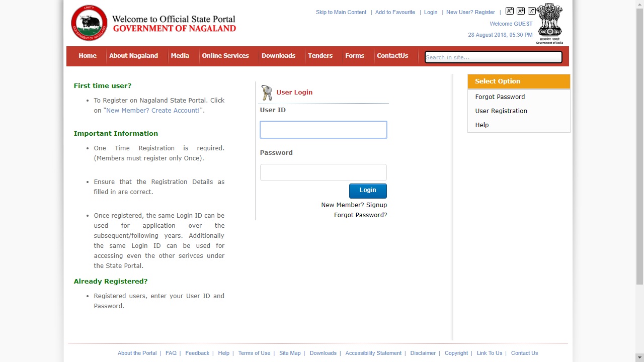Screen dimensions: 644x362
Task: Open the Accessibility Statement footer link
Action: (373, 353)
